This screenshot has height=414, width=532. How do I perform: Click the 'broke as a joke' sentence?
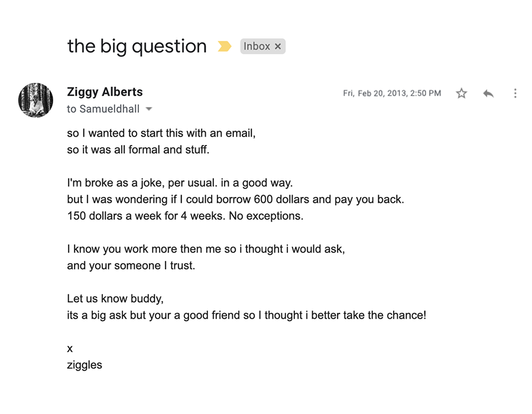pos(180,183)
